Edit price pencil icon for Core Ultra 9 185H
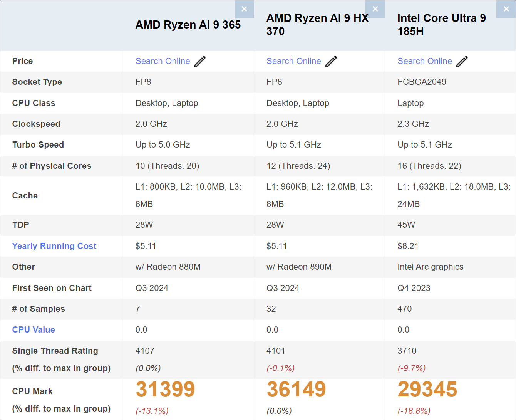Image resolution: width=516 pixels, height=420 pixels. [462, 61]
